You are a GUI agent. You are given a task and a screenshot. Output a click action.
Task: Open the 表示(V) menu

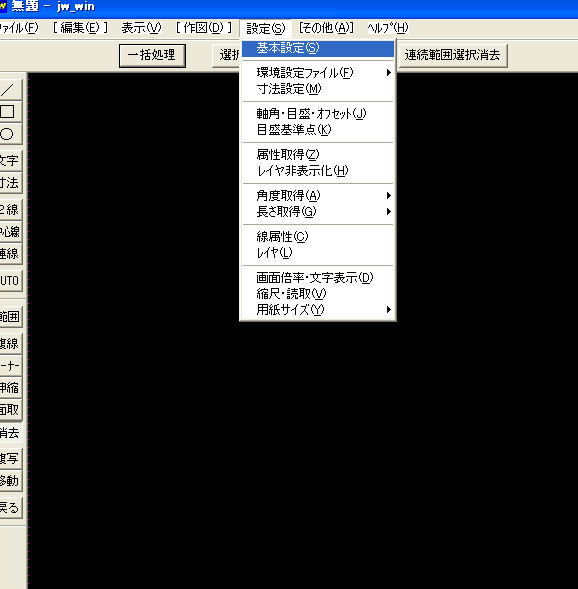(141, 28)
